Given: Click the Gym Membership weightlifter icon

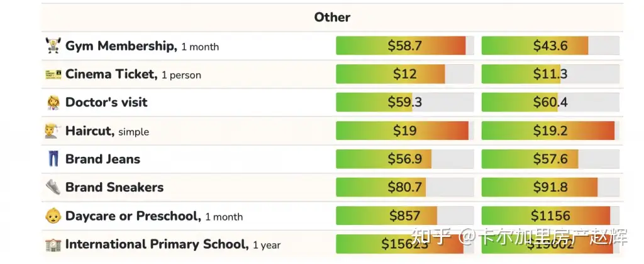Looking at the screenshot, I should [x=53, y=46].
